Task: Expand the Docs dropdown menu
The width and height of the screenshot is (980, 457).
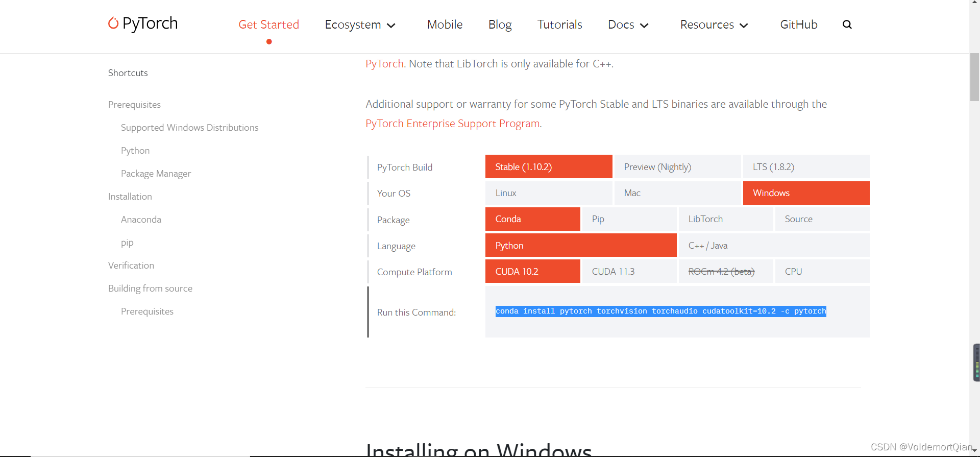Action: tap(628, 25)
